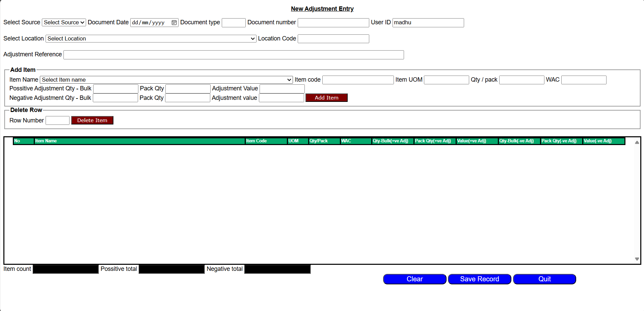Focus the Adjustment Reference text box
This screenshot has width=644, height=311.
click(x=234, y=55)
